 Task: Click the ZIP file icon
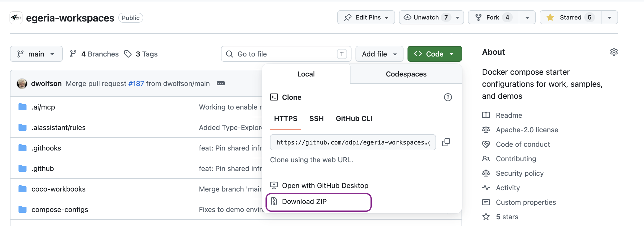pos(274,201)
